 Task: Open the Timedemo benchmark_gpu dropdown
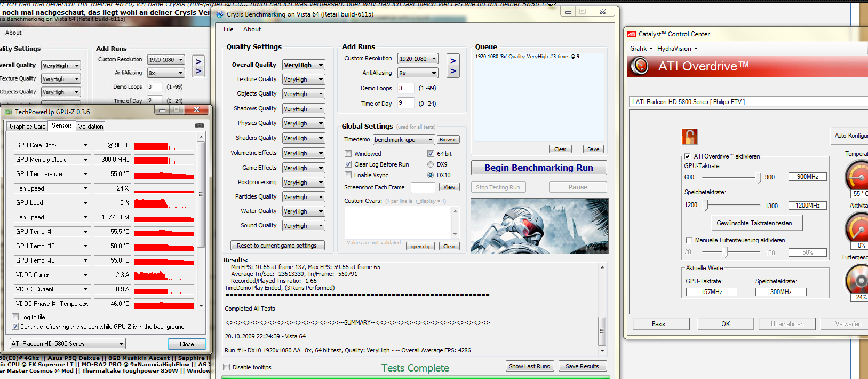tap(404, 140)
